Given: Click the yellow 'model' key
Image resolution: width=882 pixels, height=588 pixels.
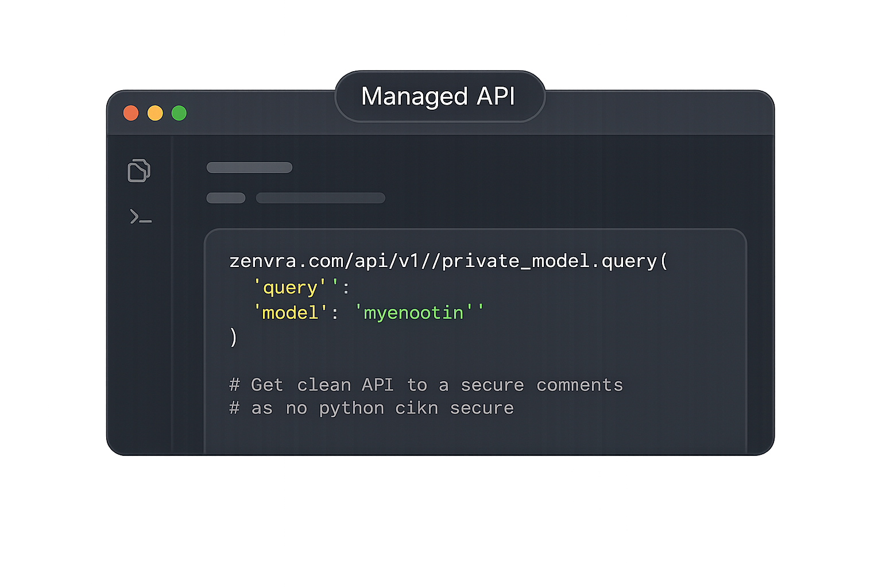Looking at the screenshot, I should tap(291, 313).
